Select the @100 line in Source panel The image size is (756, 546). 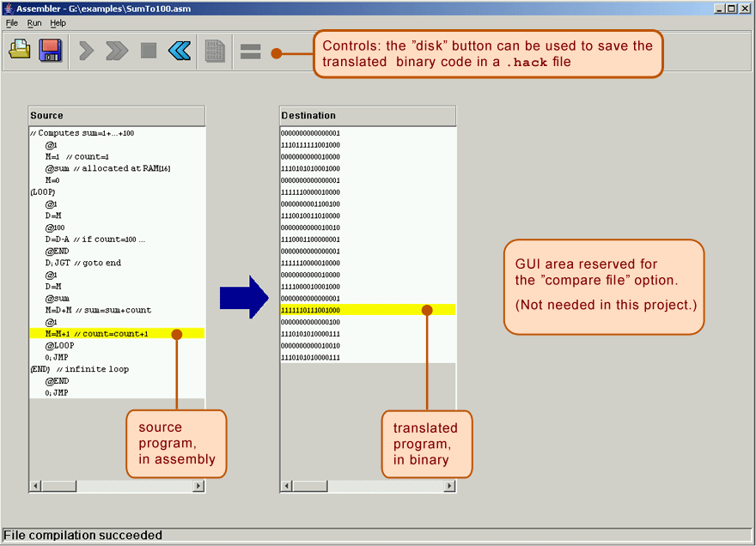(55, 228)
